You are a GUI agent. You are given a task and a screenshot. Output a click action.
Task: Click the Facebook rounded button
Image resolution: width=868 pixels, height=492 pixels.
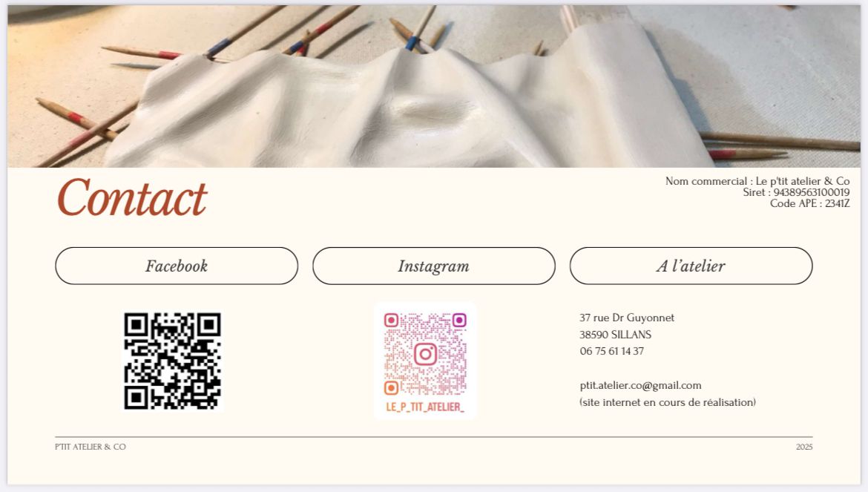(177, 266)
